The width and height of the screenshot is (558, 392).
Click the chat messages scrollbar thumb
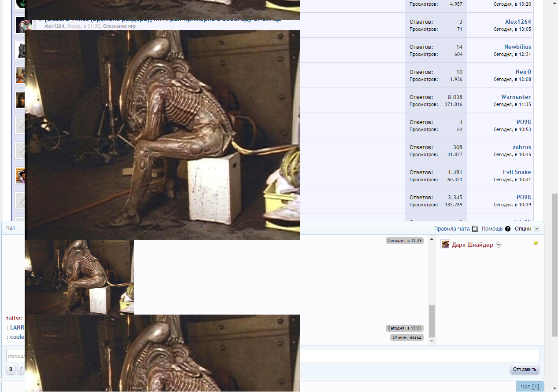pyautogui.click(x=432, y=321)
